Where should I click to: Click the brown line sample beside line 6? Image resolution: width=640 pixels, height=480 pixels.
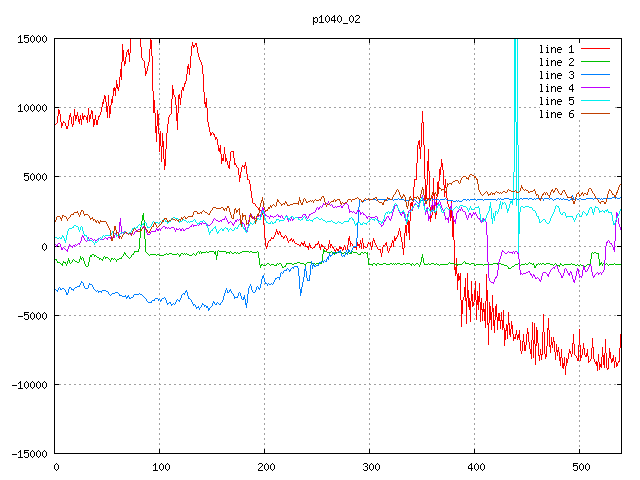[x=596, y=114]
